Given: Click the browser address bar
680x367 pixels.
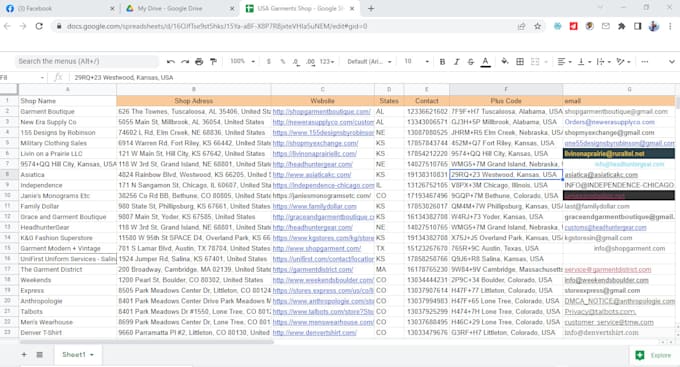Looking at the screenshot, I should tap(286, 26).
